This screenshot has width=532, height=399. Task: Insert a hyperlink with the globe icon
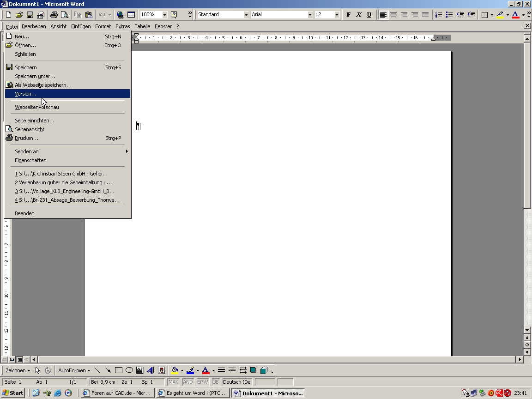pos(120,15)
